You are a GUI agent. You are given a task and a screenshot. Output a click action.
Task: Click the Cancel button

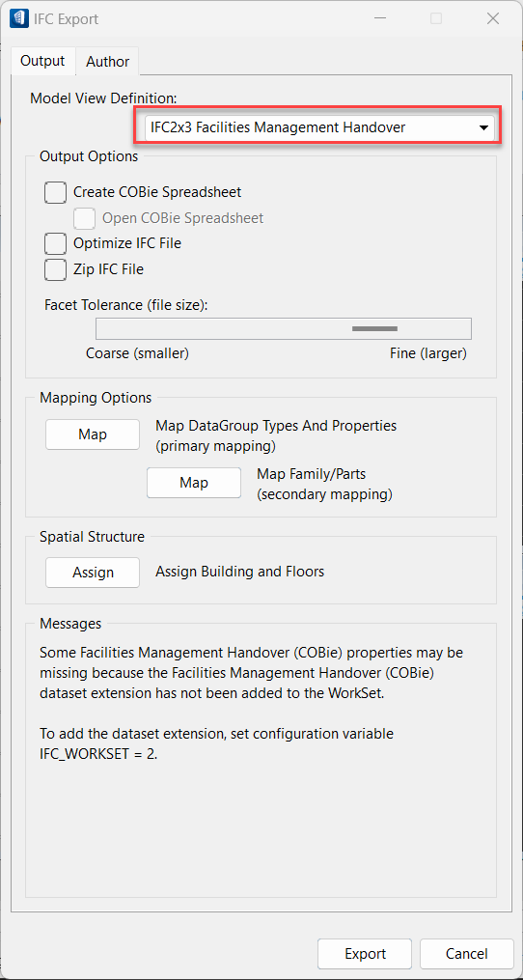467,954
